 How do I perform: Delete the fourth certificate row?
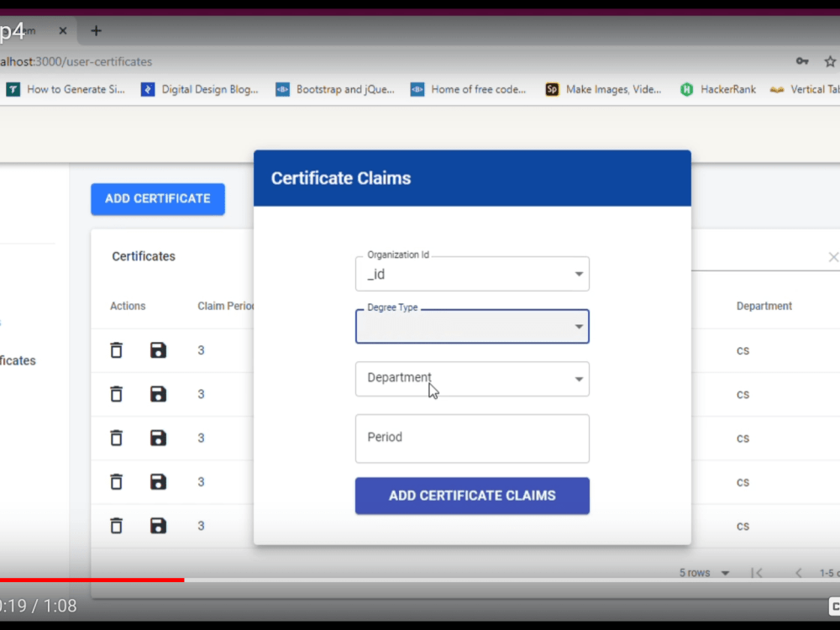[x=116, y=482]
